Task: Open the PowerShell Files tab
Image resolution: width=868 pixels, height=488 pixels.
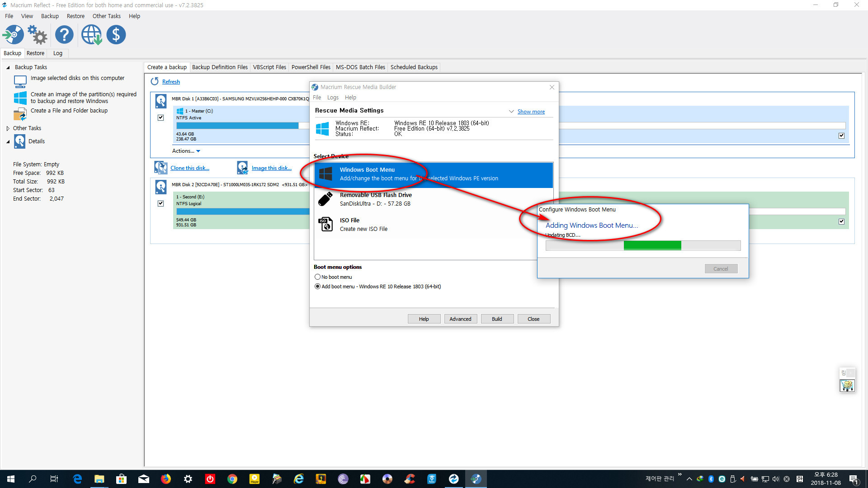Action: pyautogui.click(x=311, y=67)
